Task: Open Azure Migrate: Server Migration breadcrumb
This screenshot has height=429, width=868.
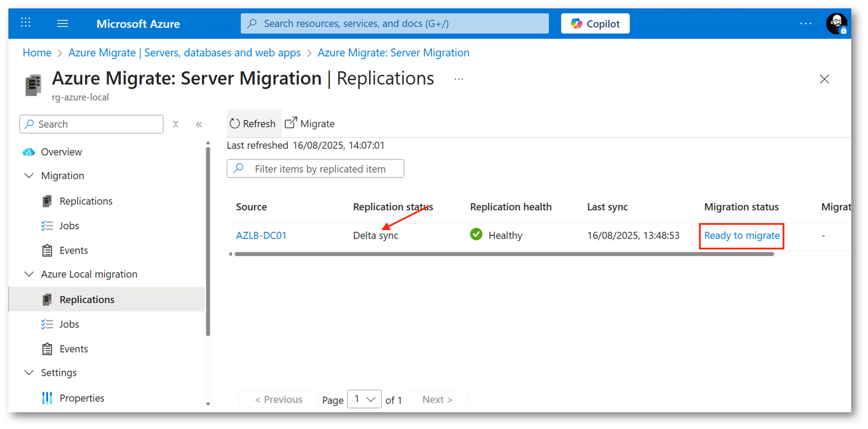Action: point(393,53)
